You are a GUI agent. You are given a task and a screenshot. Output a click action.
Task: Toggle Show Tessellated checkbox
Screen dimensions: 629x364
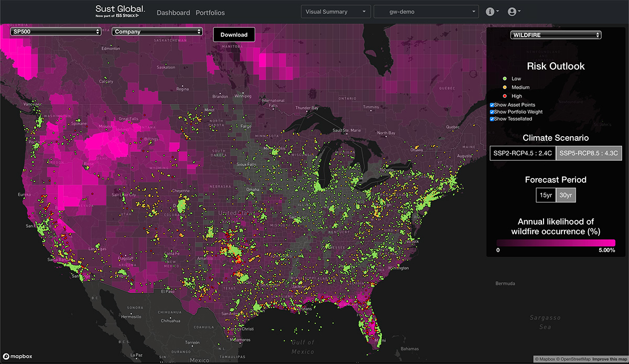[x=492, y=119]
